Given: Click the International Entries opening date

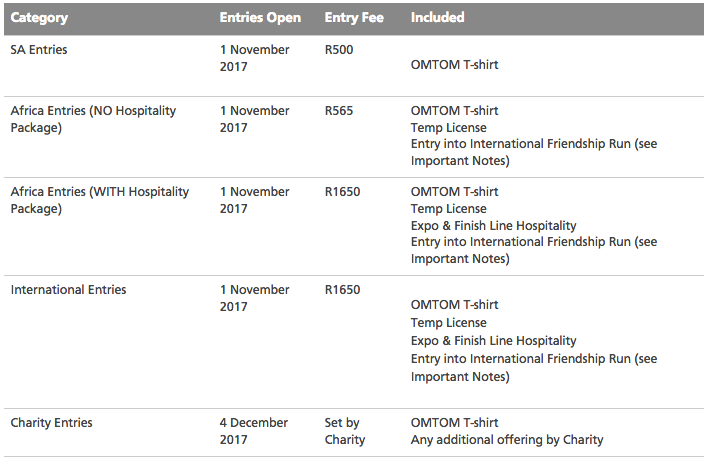Looking at the screenshot, I should click(x=254, y=298).
